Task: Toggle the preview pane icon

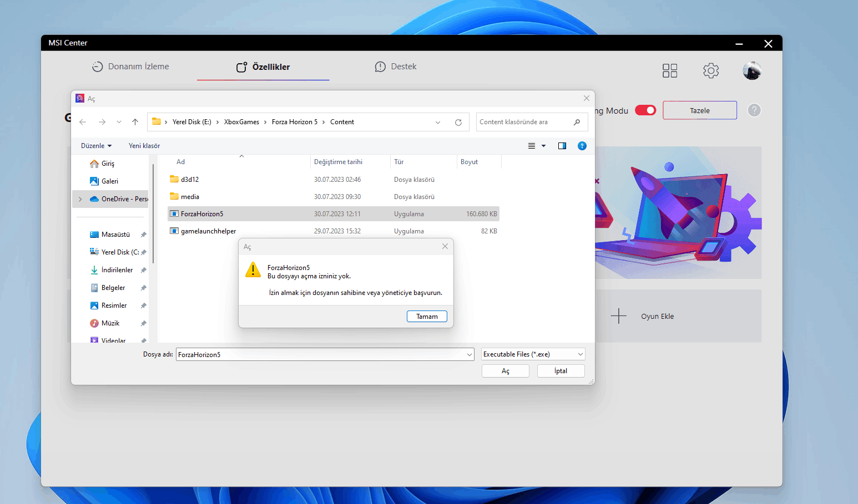Action: click(562, 146)
